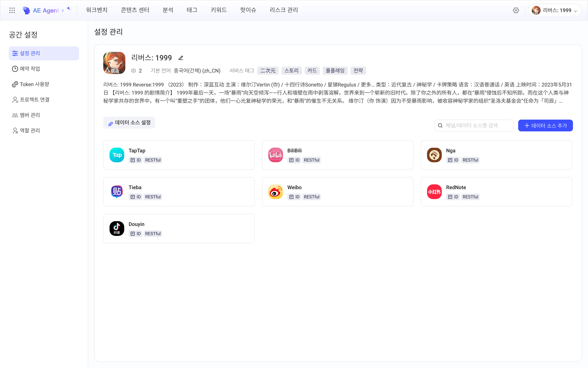The height and width of the screenshot is (368, 588).
Task: Click the 二次元 service tag
Action: click(268, 71)
